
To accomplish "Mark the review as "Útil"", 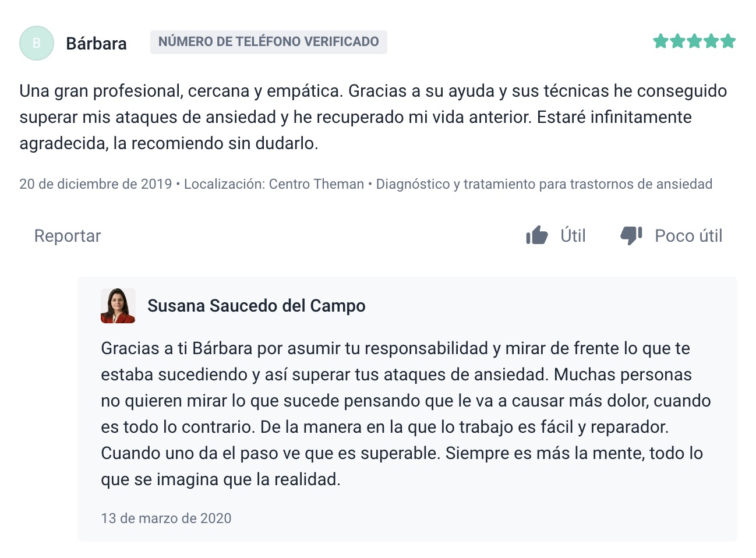I will (x=573, y=236).
